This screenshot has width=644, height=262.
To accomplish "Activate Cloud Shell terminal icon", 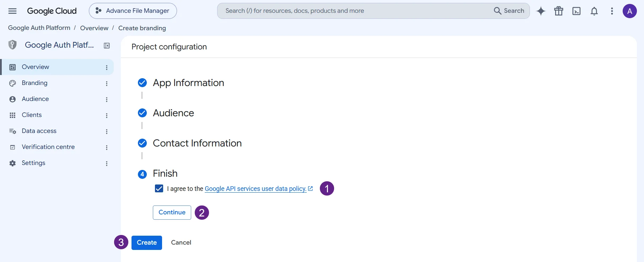I will pos(576,11).
